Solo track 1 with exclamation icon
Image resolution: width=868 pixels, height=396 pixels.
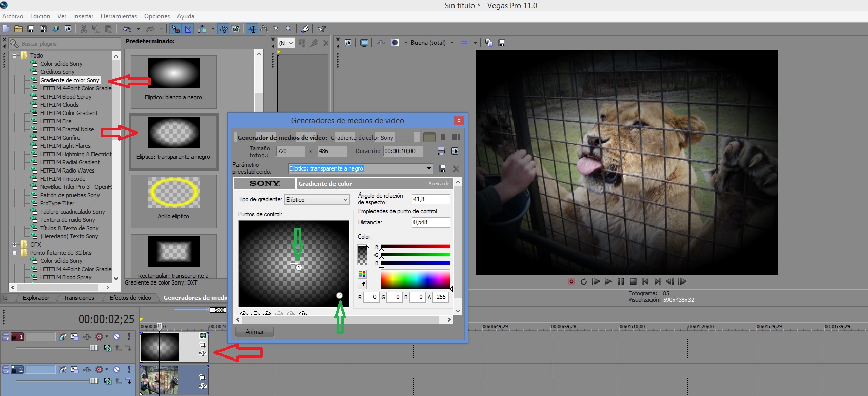tap(129, 337)
